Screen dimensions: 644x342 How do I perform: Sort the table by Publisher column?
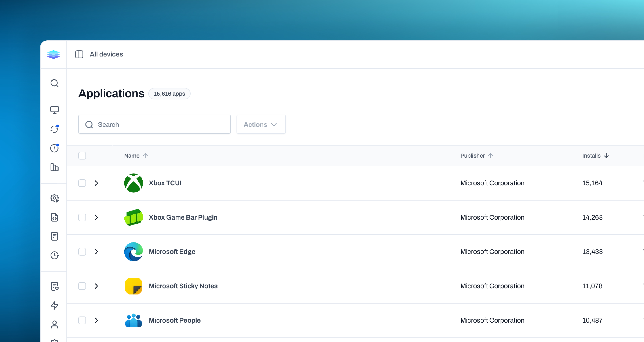(x=477, y=156)
